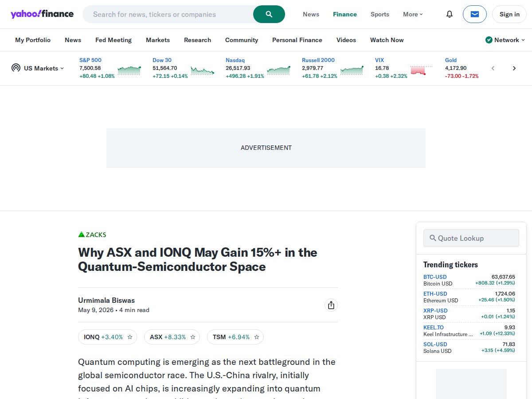Viewport: 532px width, 399px height.
Task: Select the Sports tab
Action: point(380,14)
